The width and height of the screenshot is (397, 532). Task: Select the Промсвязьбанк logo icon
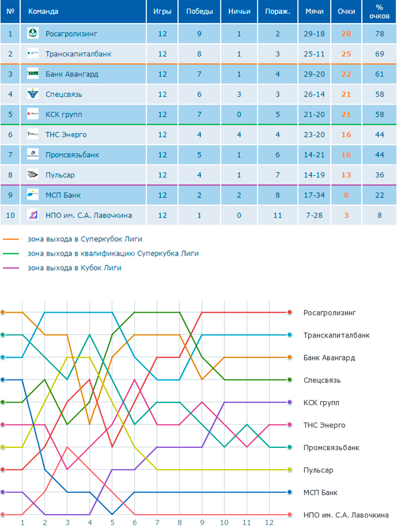tap(33, 154)
